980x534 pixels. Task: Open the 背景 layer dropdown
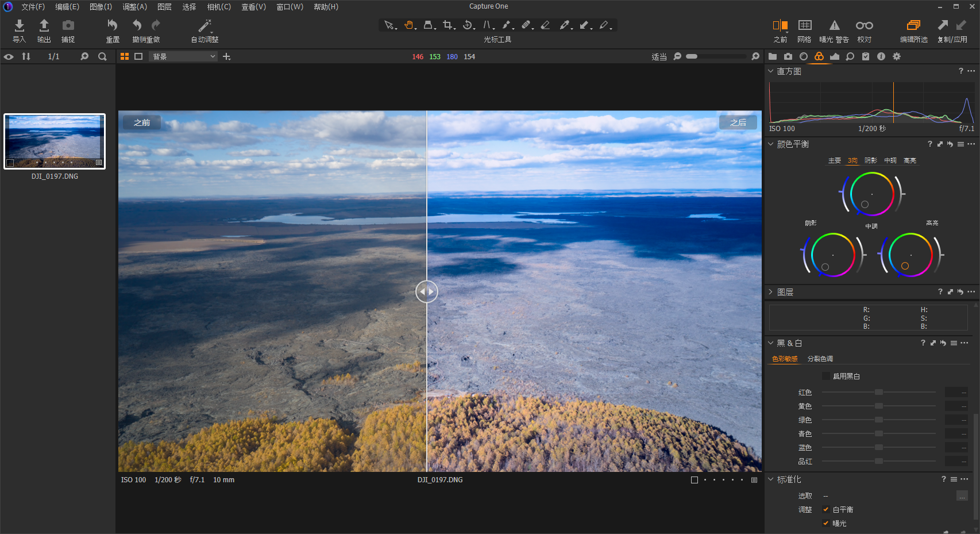[x=183, y=56]
